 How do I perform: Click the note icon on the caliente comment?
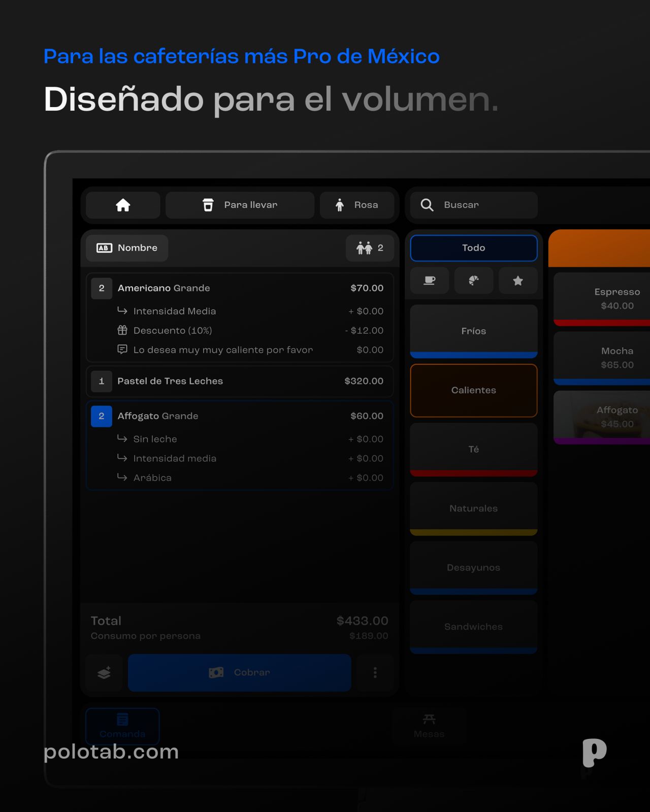122,350
